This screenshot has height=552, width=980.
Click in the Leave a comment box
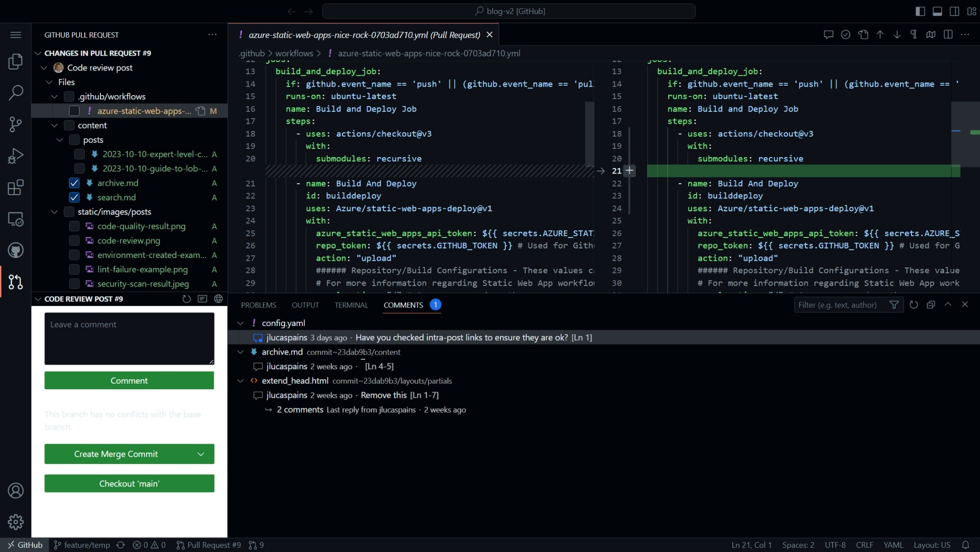[x=129, y=338]
